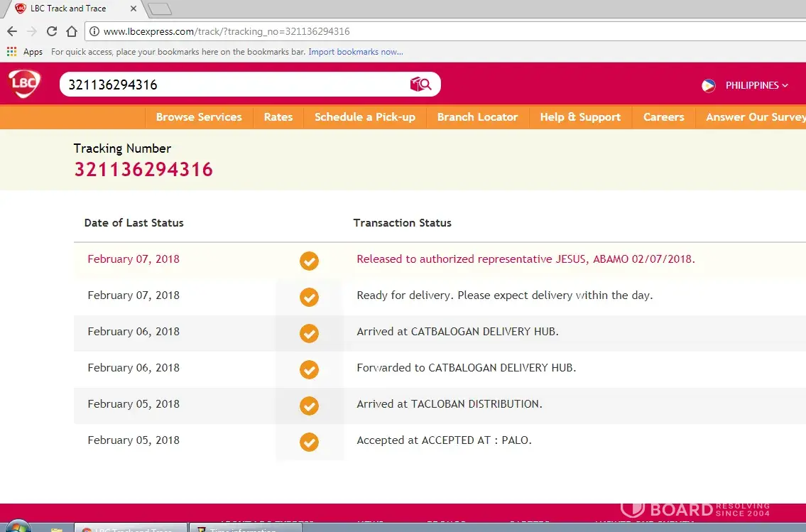
Task: Click the package search icon in the tracking box
Action: click(420, 85)
